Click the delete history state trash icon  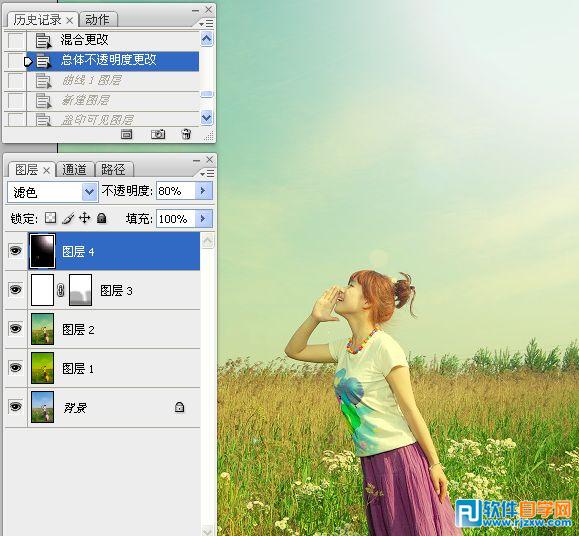[x=186, y=134]
